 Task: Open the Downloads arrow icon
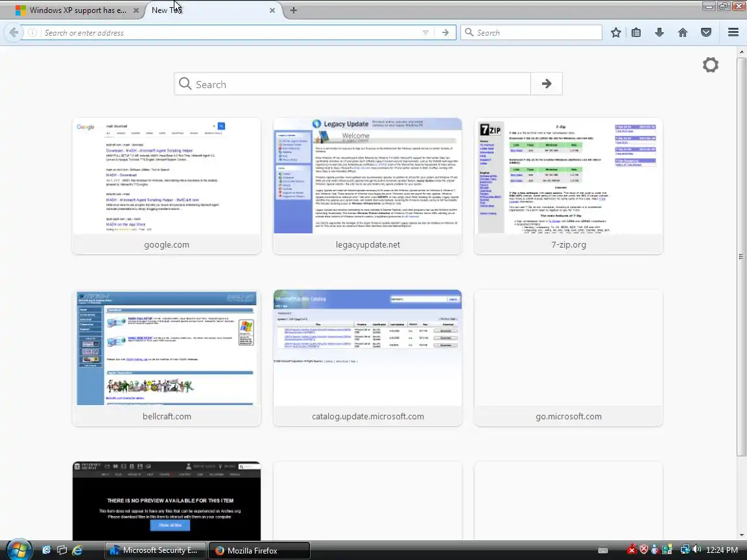[x=659, y=32]
